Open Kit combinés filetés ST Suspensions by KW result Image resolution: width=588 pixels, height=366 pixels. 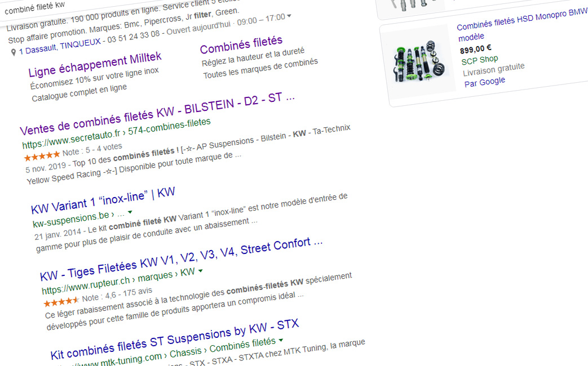tap(175, 338)
